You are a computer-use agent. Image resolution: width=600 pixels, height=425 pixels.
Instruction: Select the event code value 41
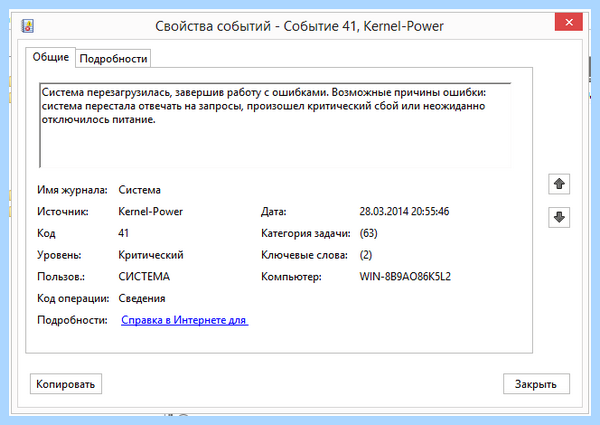coord(123,233)
